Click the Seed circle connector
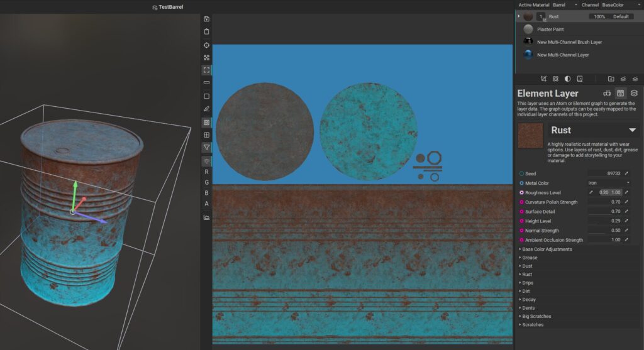 coord(521,173)
